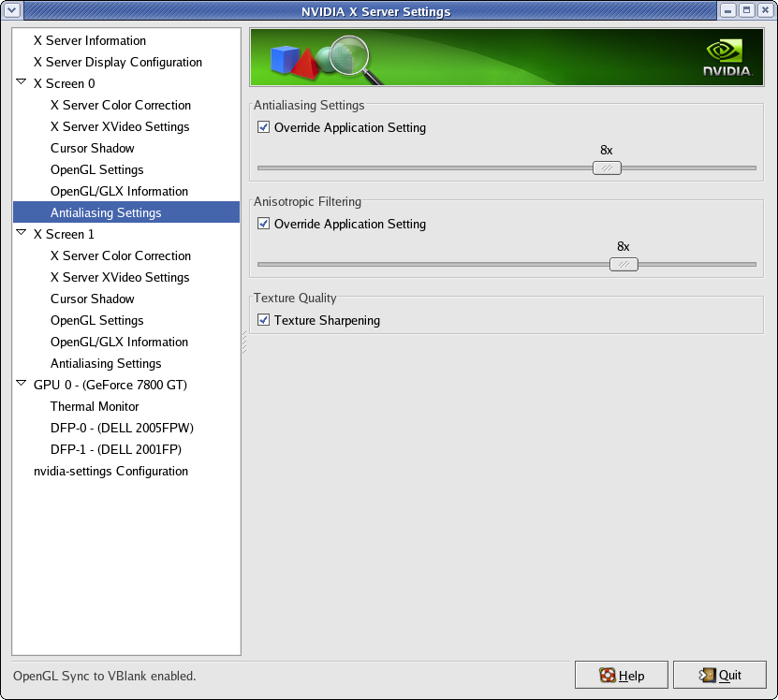The height and width of the screenshot is (700, 778).
Task: Click the OpenGL Sync to VBlank enabled status text
Action: pos(105,676)
